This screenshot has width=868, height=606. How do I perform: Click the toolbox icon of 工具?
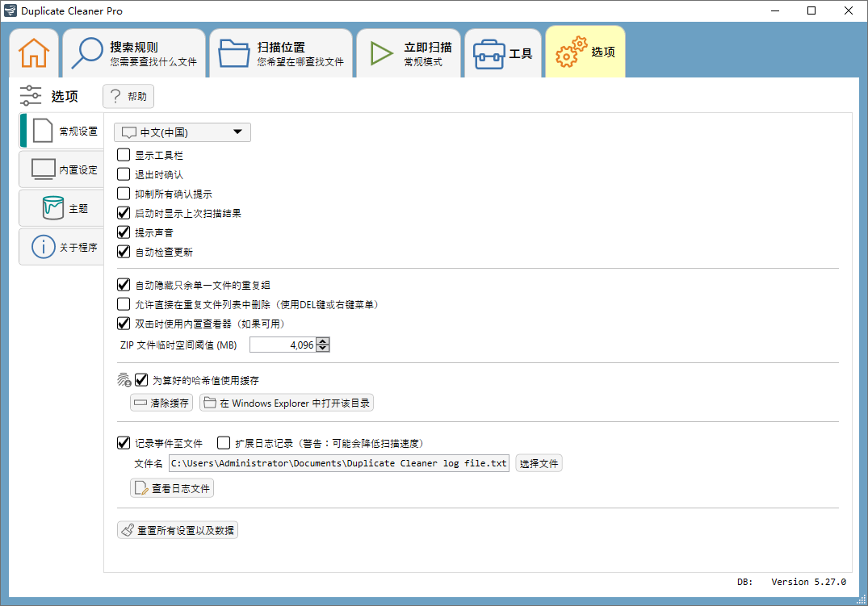[489, 54]
